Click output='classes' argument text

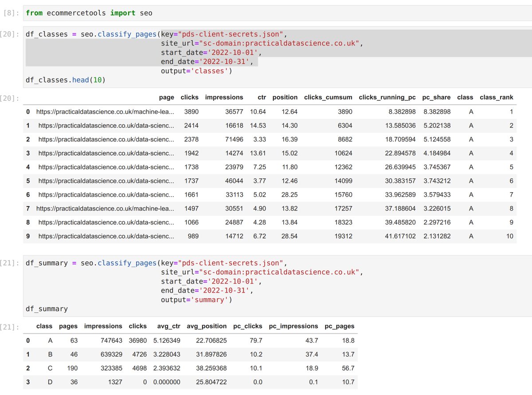pos(196,71)
